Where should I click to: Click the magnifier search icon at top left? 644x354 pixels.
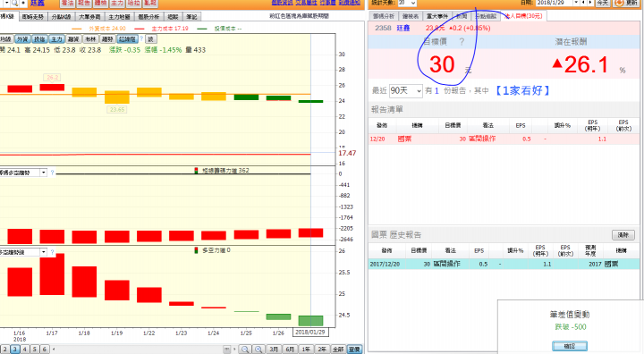click(14, 3)
